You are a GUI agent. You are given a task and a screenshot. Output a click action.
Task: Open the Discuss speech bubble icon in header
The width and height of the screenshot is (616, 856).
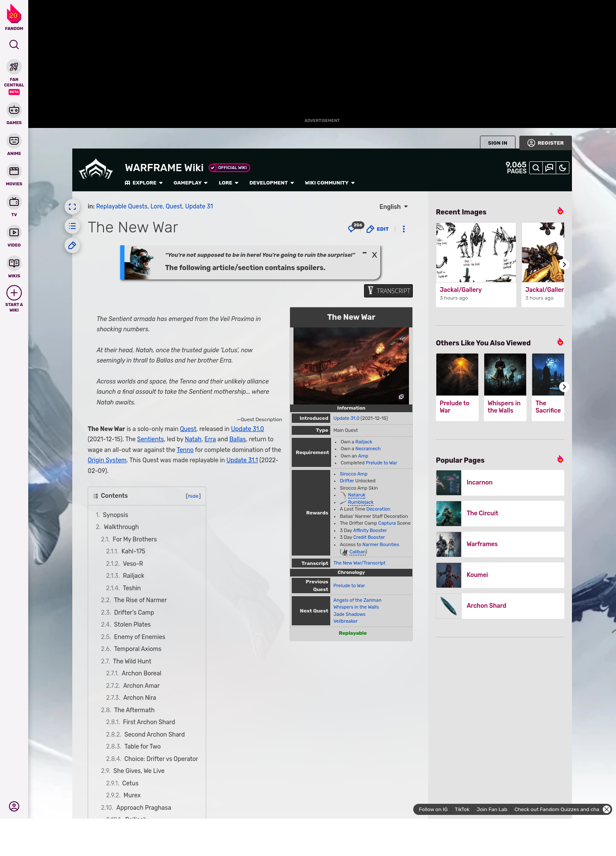pyautogui.click(x=549, y=168)
